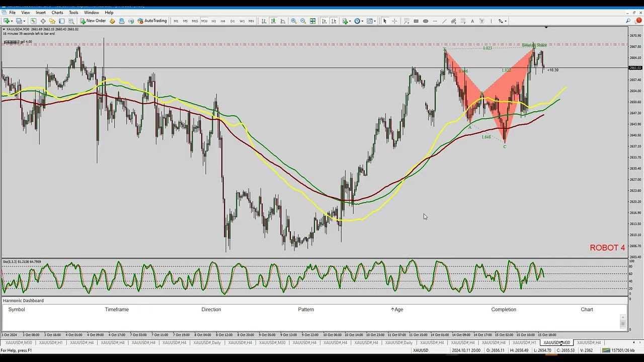Show the Market Watch panel
This screenshot has width=644, height=362.
click(33, 21)
